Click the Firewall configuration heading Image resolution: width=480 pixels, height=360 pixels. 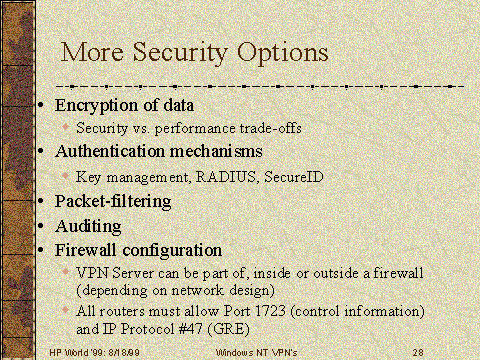click(x=138, y=250)
